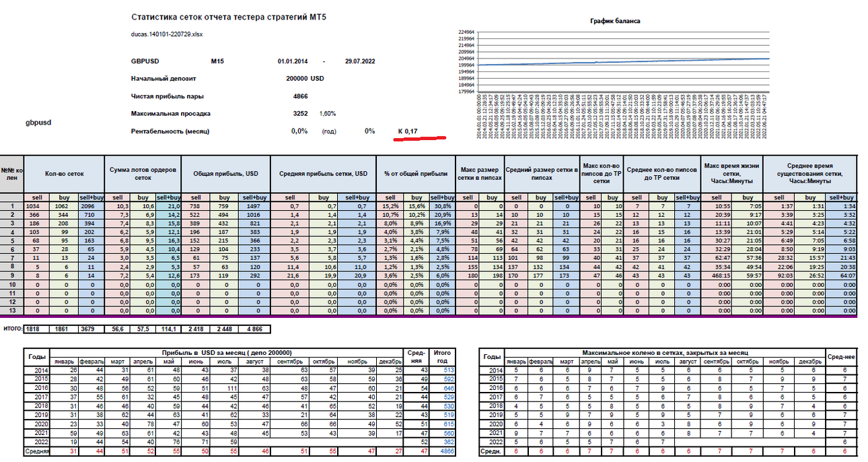Viewport: 868px width, 462px height.
Task: Click the 2020 yearly total 615
Action: click(442, 424)
